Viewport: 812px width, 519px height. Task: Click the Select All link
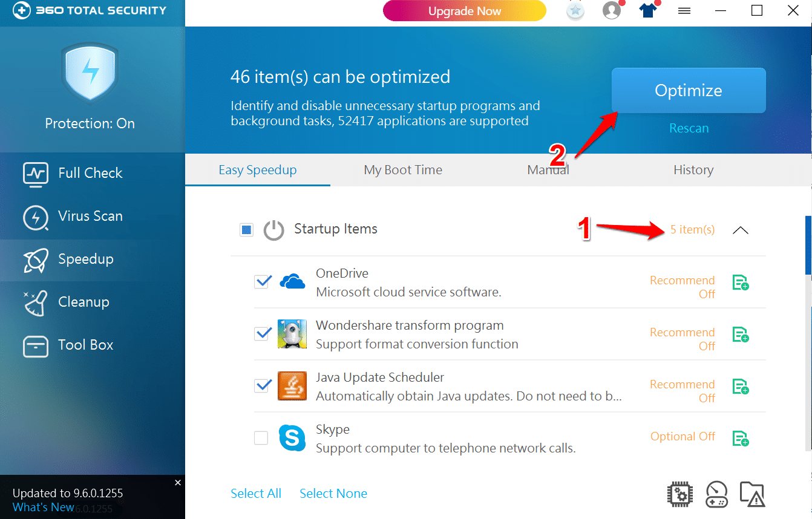pos(256,494)
